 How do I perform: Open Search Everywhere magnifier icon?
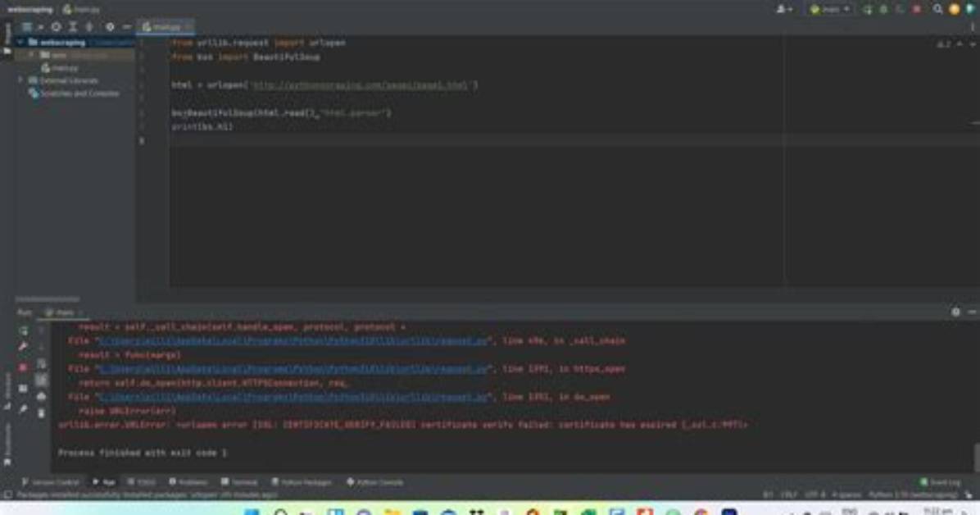[937, 9]
